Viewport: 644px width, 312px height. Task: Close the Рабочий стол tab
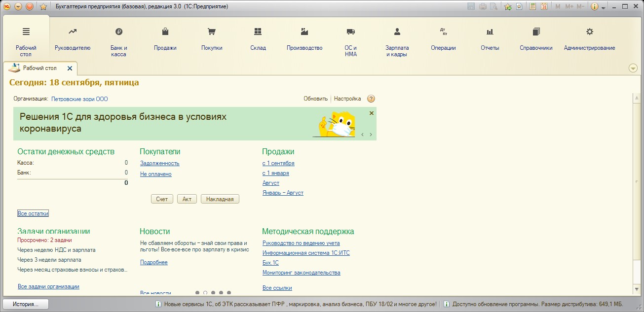pyautogui.click(x=70, y=68)
